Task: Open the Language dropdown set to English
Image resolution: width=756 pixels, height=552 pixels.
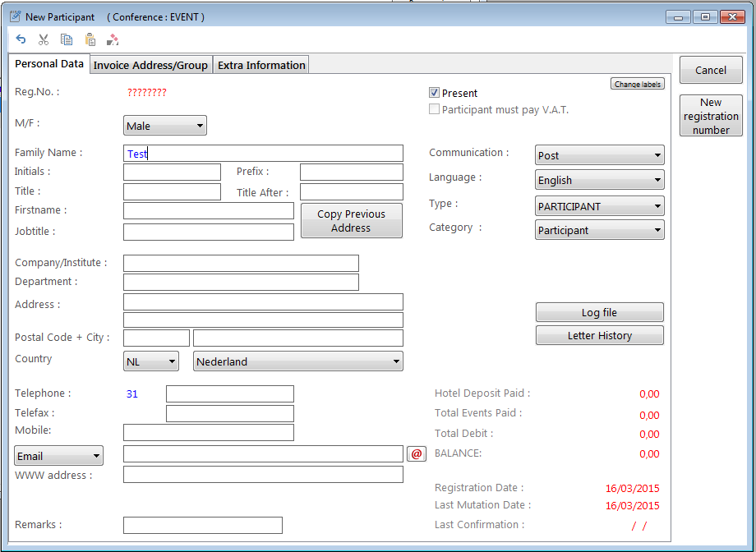Action: pyautogui.click(x=599, y=180)
